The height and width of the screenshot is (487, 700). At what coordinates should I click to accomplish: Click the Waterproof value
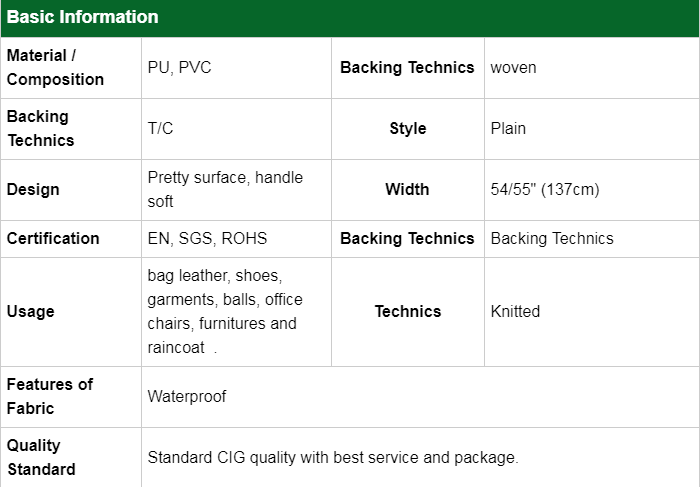click(187, 396)
